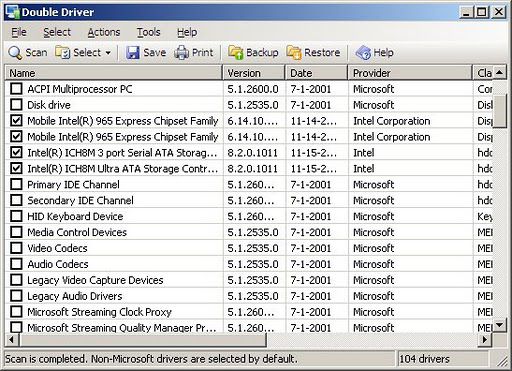512x371 pixels.
Task: Check the Primary IDE Channel checkbox
Action: 16,184
